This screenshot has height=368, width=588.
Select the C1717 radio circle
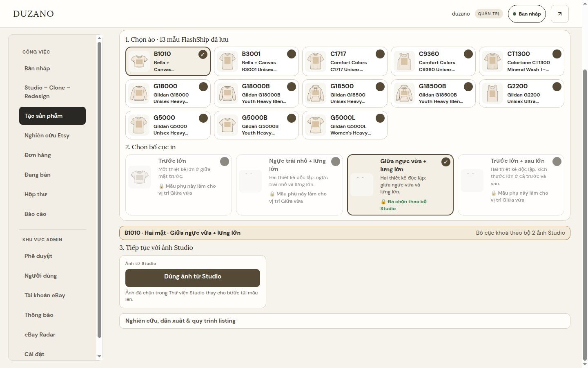(x=380, y=54)
